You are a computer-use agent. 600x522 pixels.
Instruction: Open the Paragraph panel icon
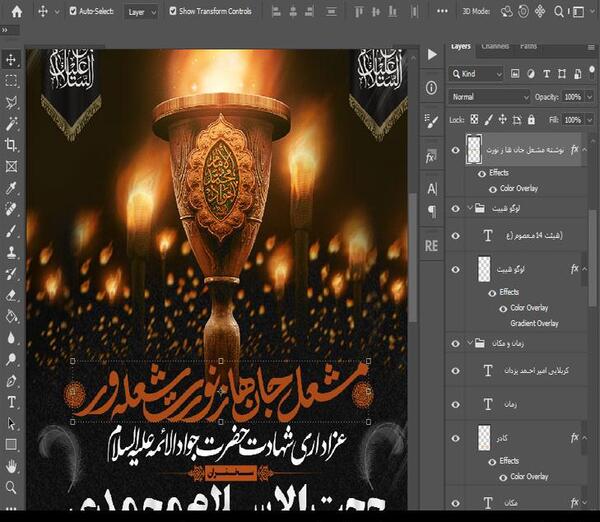[432, 211]
